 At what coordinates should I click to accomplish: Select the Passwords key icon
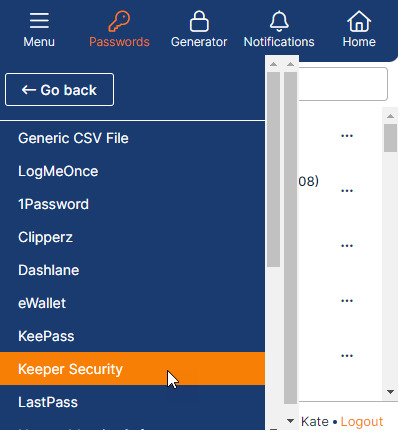point(119,21)
